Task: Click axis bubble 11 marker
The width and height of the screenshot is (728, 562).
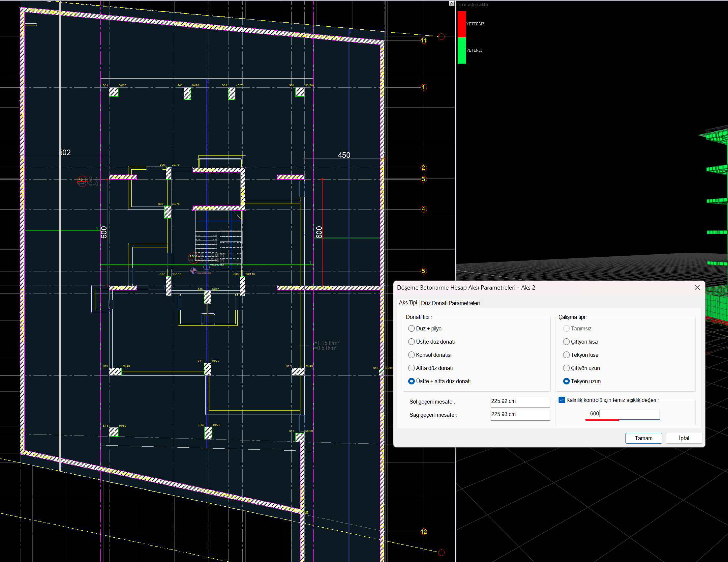Action: click(x=423, y=41)
